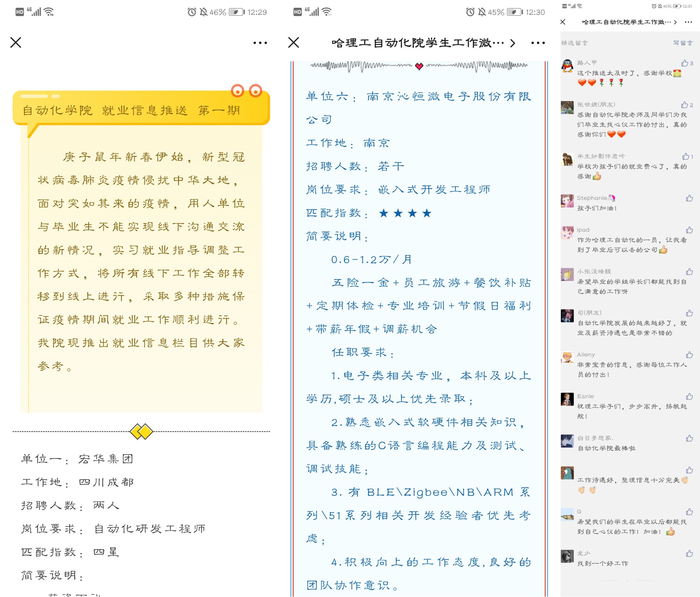The height and width of the screenshot is (597, 700).
Task: Like 张世婕's comment
Action: (x=684, y=105)
